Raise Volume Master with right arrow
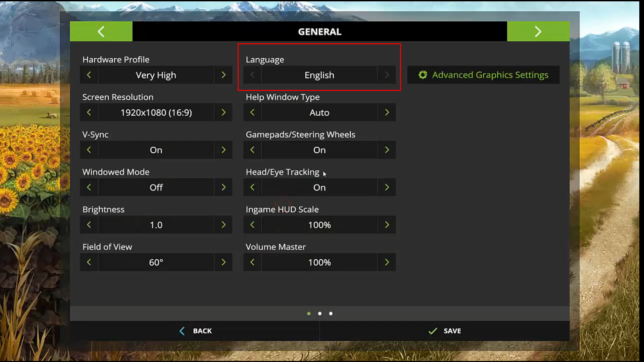The height and width of the screenshot is (362, 644). [387, 262]
